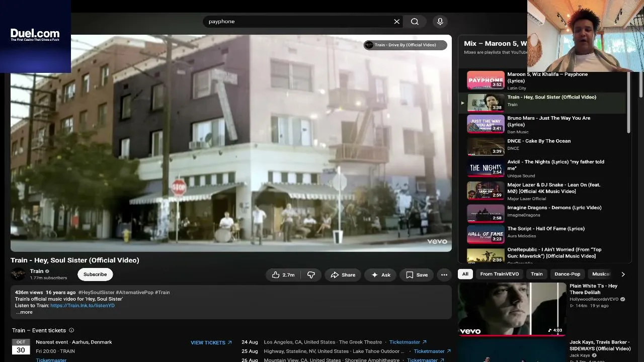Open Train channel avatar
644x362 pixels.
(18, 274)
